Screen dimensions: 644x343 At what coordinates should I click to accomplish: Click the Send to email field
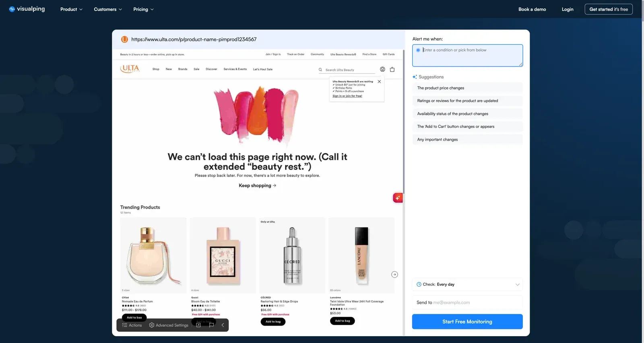tap(467, 302)
